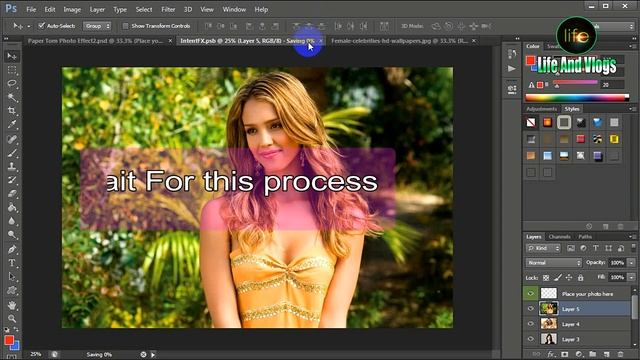Add a layer mask
640x360 pixels.
564,354
